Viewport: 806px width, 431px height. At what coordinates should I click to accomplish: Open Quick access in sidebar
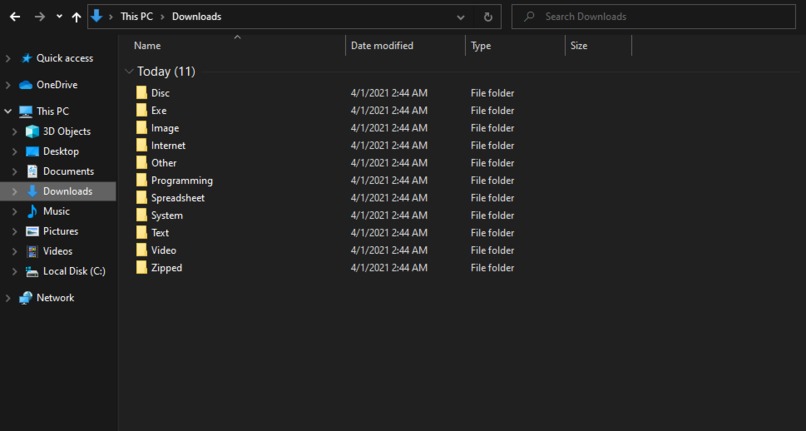[65, 58]
